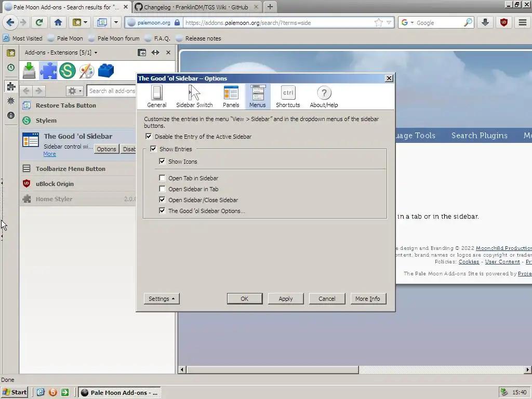Viewport: 532px width, 399px height.
Task: Select the uBlock Origin extension row
Action: pos(78,184)
